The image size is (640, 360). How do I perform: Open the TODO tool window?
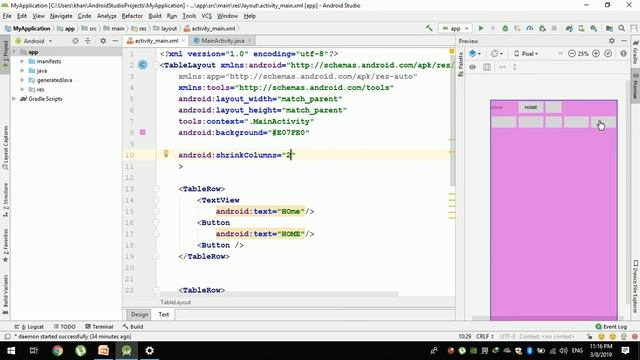click(x=64, y=327)
